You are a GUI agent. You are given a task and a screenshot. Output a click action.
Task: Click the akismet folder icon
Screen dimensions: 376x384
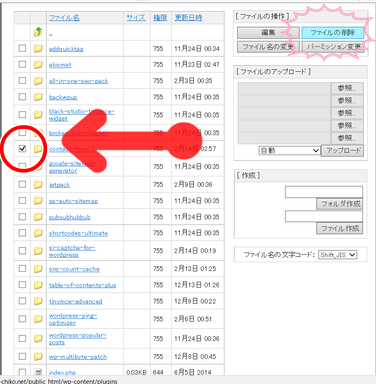[x=38, y=64]
